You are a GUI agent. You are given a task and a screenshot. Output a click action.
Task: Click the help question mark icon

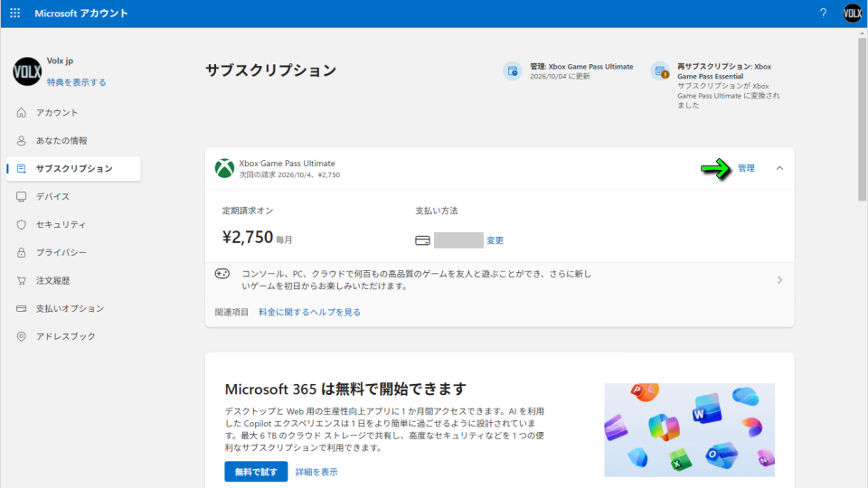(x=823, y=14)
